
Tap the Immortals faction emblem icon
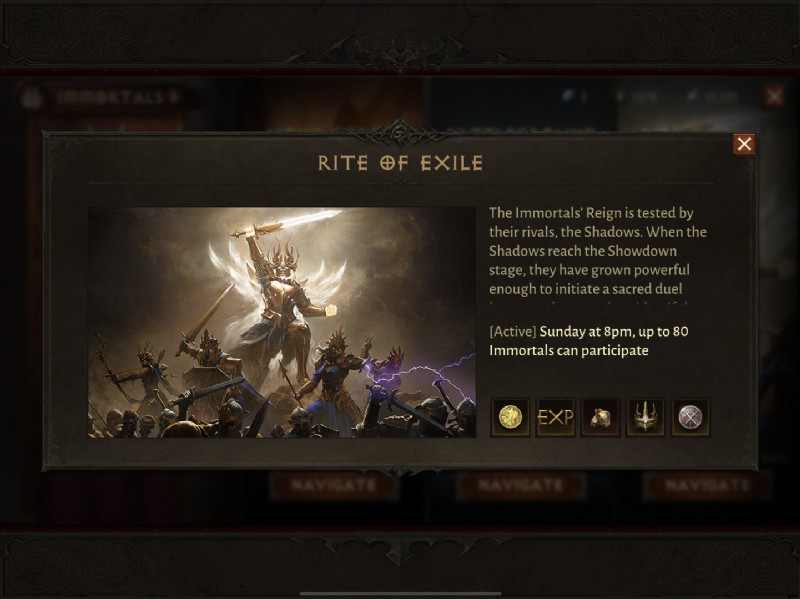point(32,97)
